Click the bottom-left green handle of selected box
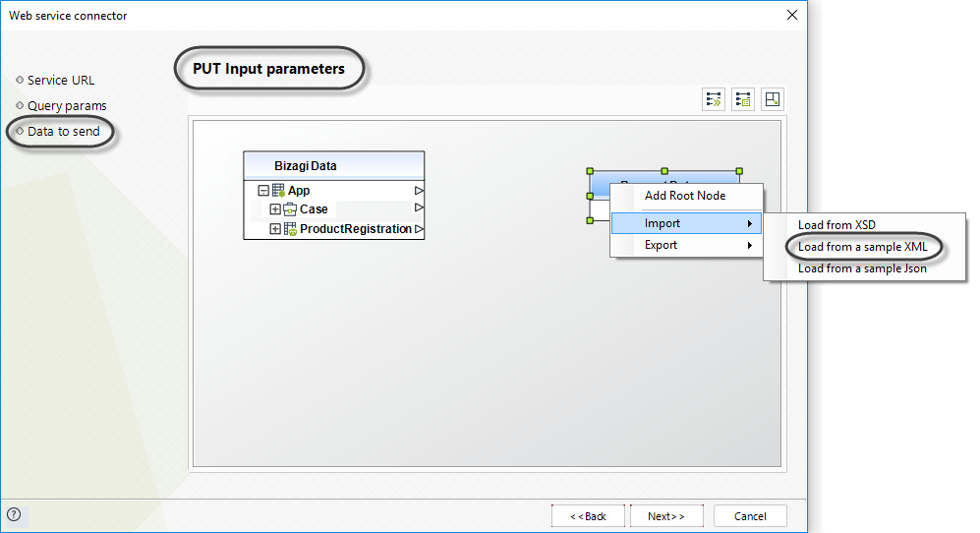The height and width of the screenshot is (533, 980). 590,220
